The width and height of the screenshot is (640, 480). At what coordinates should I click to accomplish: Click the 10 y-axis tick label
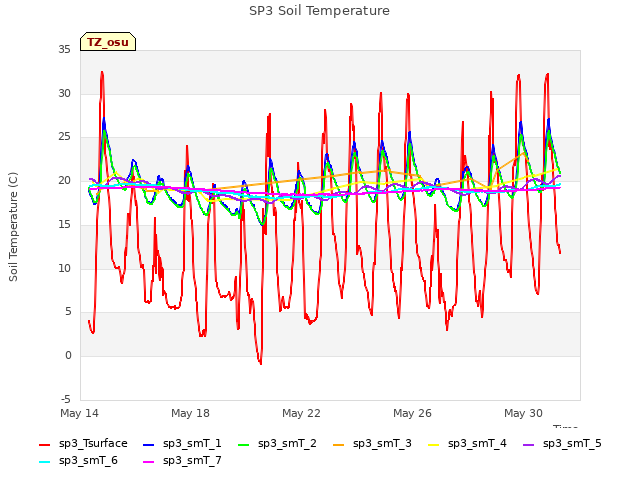point(64,268)
